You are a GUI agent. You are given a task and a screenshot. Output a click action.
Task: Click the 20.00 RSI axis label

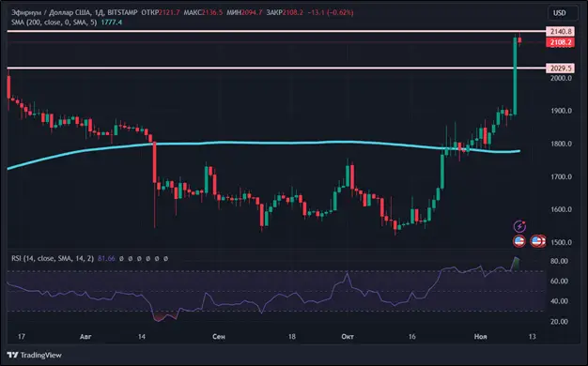559,321
